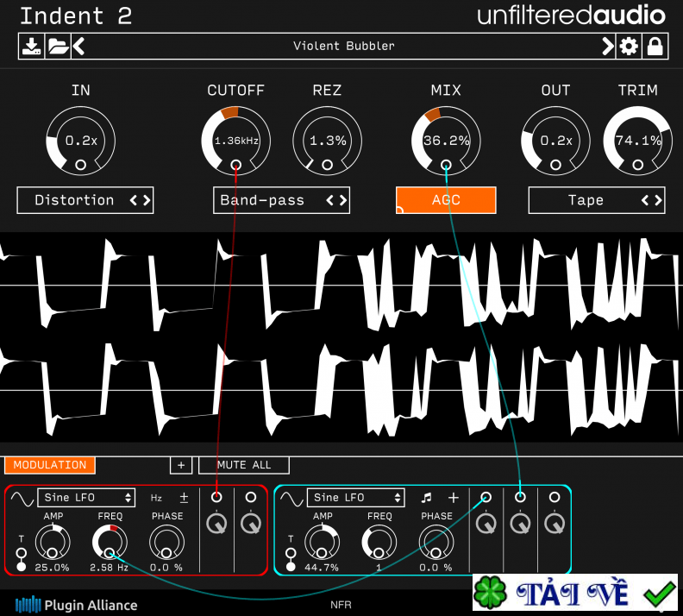This screenshot has width=683, height=616.
Task: Open the cyan modulator Sine LFO dropdown
Action: 358,498
